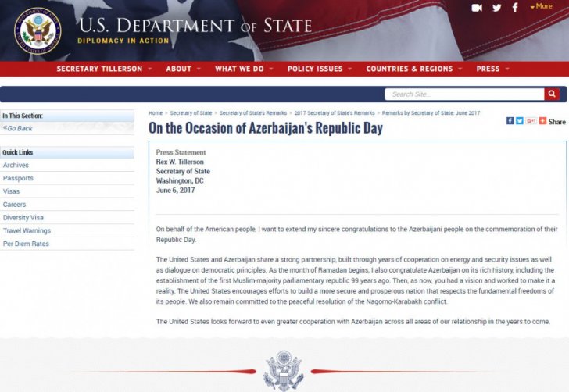Image resolution: width=569 pixels, height=392 pixels.
Task: Click the Rex W. Tillerson name text
Action: (180, 162)
